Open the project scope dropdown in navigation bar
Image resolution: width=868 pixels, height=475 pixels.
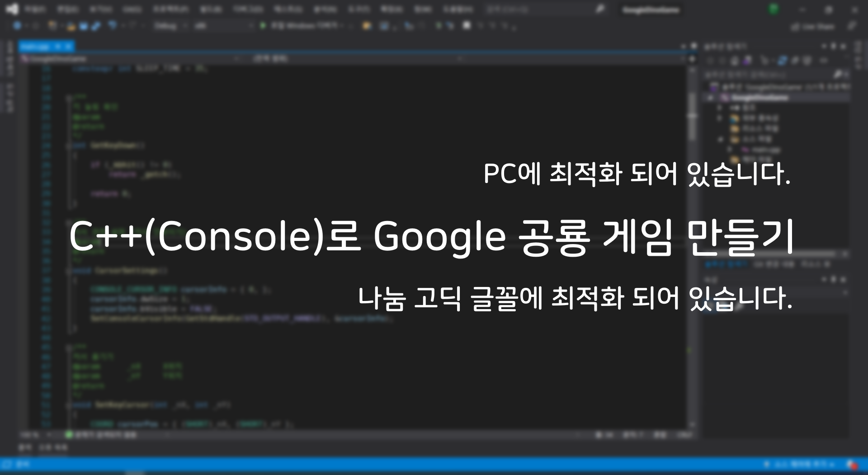[131, 58]
